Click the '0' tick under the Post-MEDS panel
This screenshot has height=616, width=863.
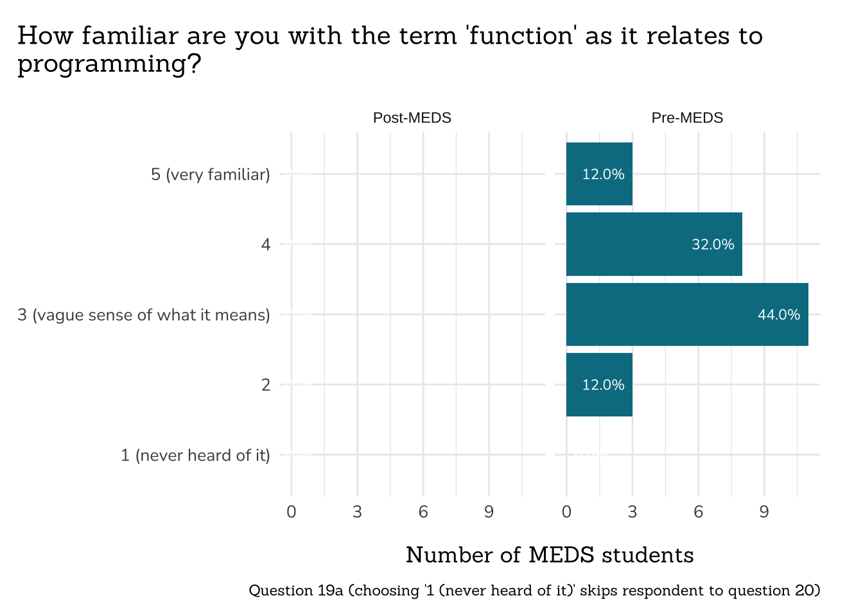[292, 512]
